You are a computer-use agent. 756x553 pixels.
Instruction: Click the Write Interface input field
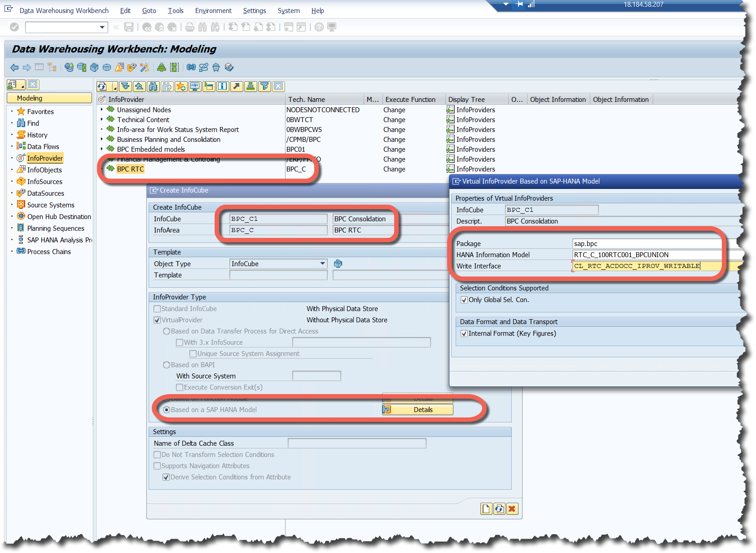coord(646,266)
